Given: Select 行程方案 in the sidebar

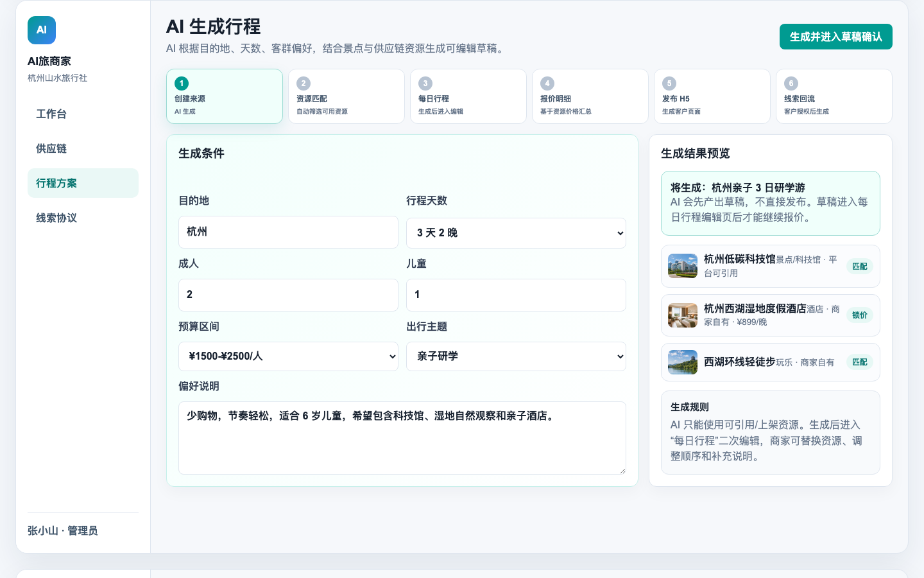Looking at the screenshot, I should tap(83, 183).
